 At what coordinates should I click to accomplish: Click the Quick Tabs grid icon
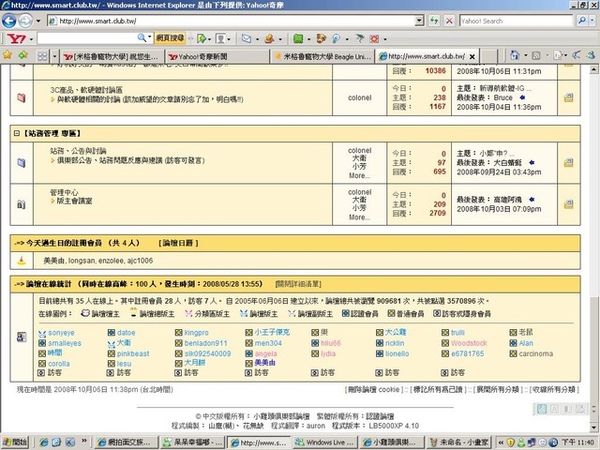(42, 57)
